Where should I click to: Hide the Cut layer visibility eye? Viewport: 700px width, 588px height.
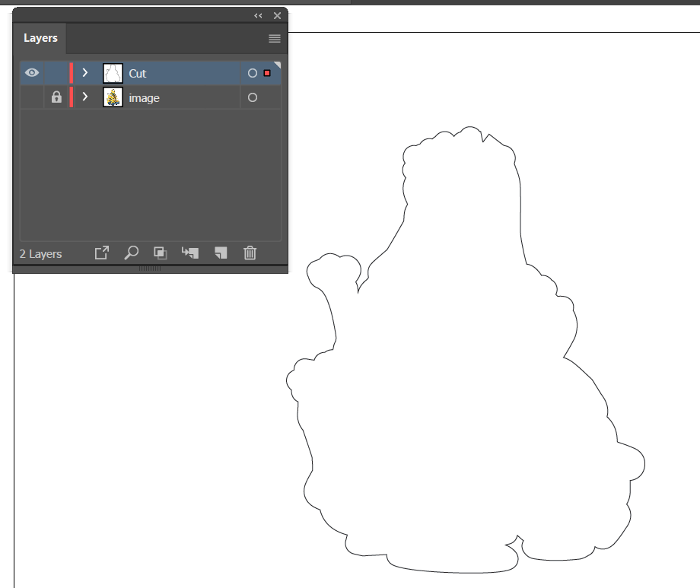(31, 72)
